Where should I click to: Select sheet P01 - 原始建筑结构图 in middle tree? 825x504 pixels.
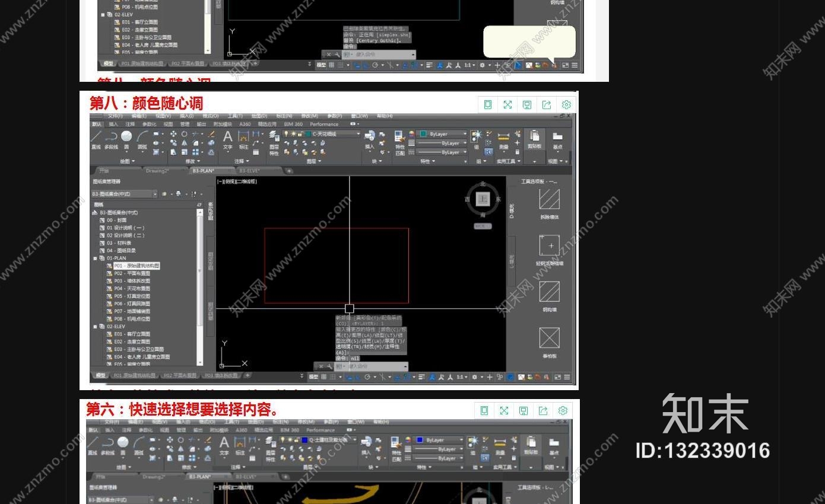[137, 266]
